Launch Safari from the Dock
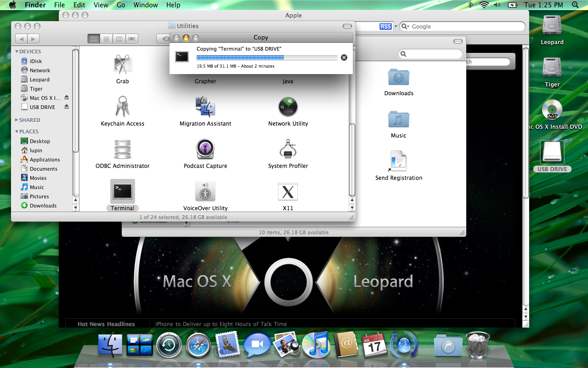Viewport: 588px width, 368px height. pyautogui.click(x=198, y=345)
